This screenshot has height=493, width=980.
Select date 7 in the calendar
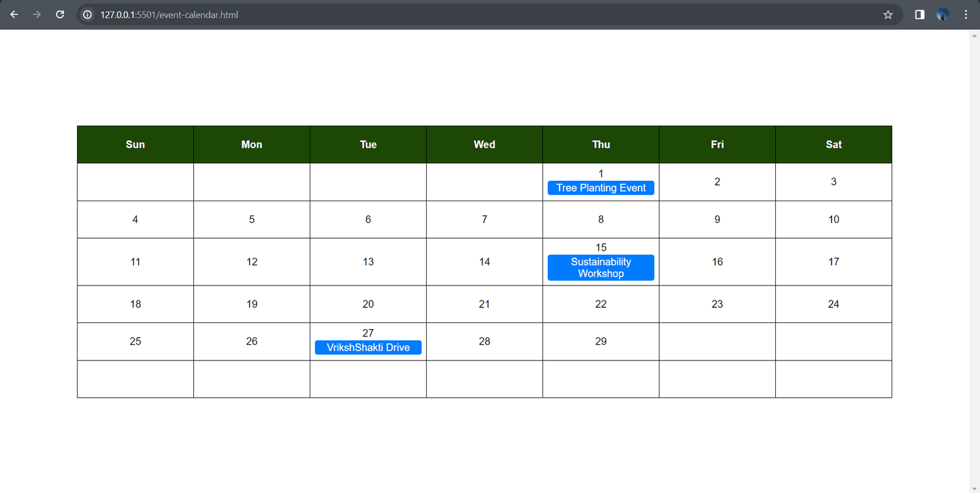[485, 220]
